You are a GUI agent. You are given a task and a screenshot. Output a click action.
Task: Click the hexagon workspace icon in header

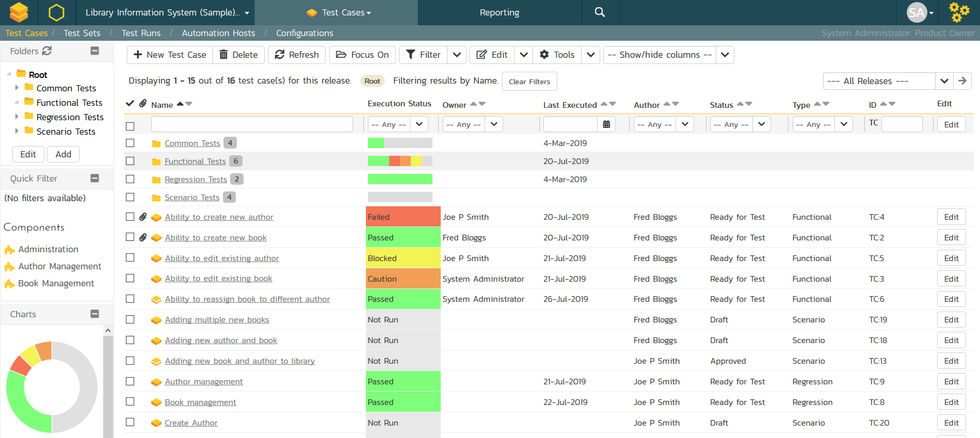point(56,12)
